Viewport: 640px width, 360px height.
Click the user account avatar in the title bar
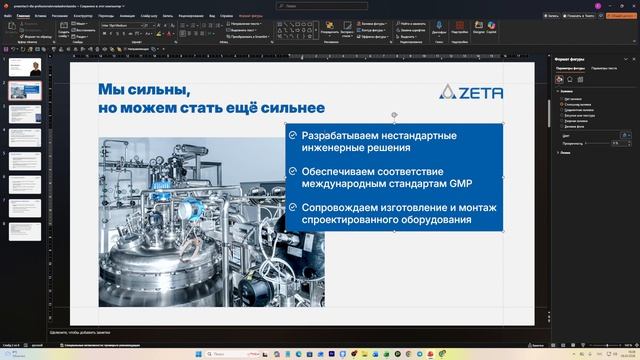pos(598,6)
